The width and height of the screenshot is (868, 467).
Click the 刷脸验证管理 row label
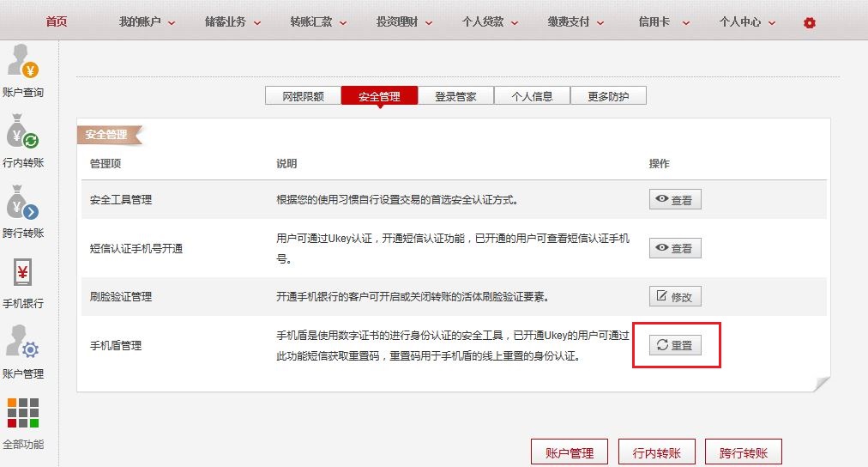click(121, 296)
